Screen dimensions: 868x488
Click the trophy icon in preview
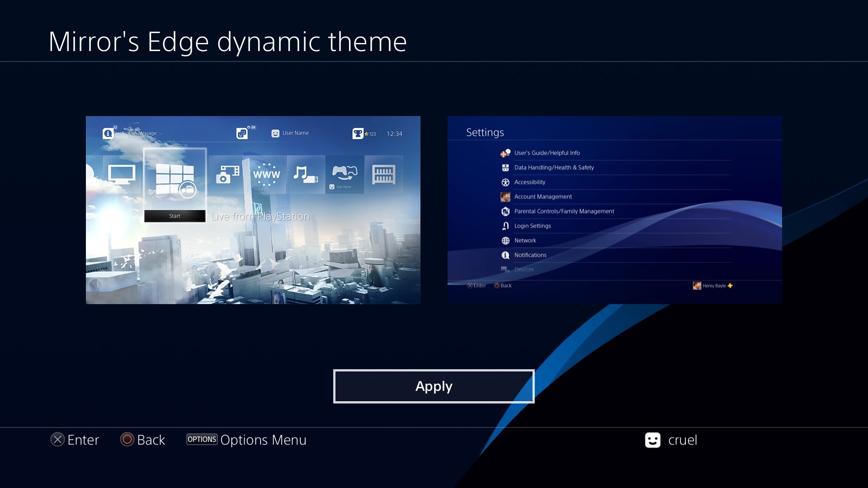(x=358, y=133)
